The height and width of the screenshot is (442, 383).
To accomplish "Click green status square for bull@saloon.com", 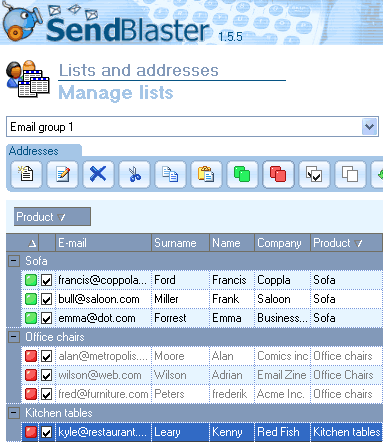I will coord(31,299).
